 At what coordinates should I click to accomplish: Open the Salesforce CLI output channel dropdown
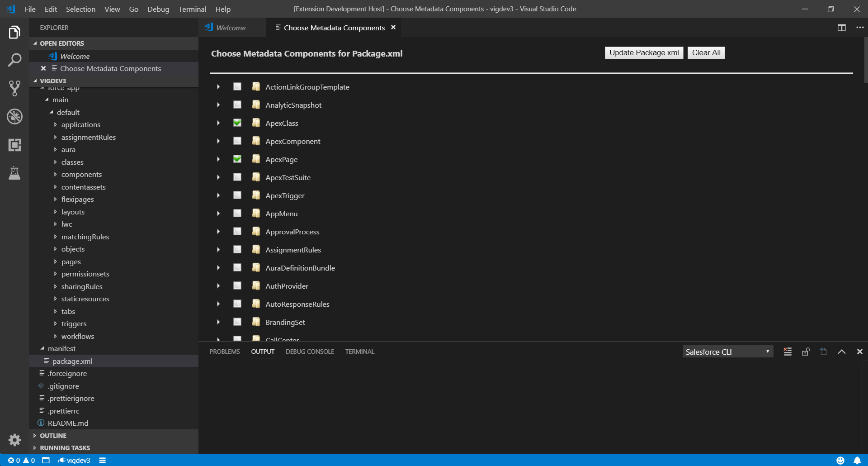tap(727, 352)
